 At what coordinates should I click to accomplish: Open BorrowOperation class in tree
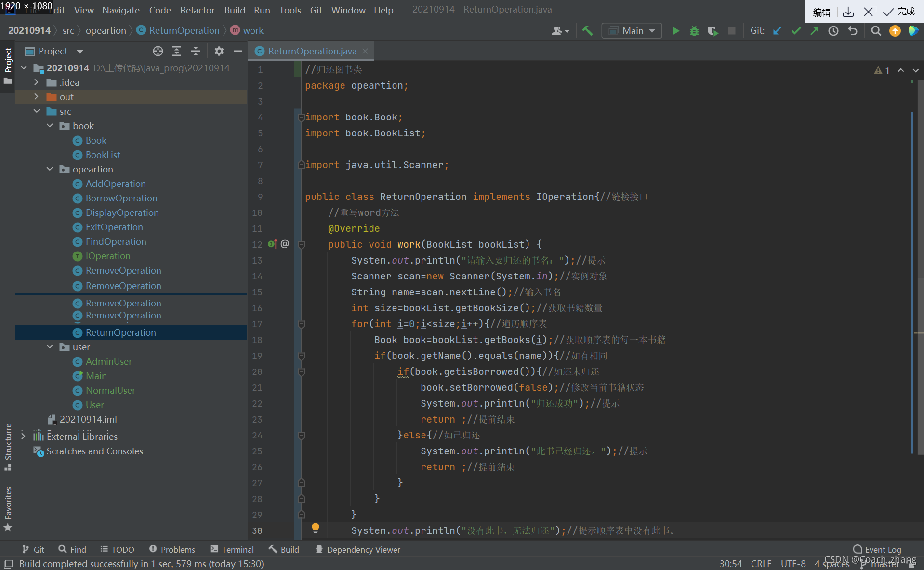121,198
